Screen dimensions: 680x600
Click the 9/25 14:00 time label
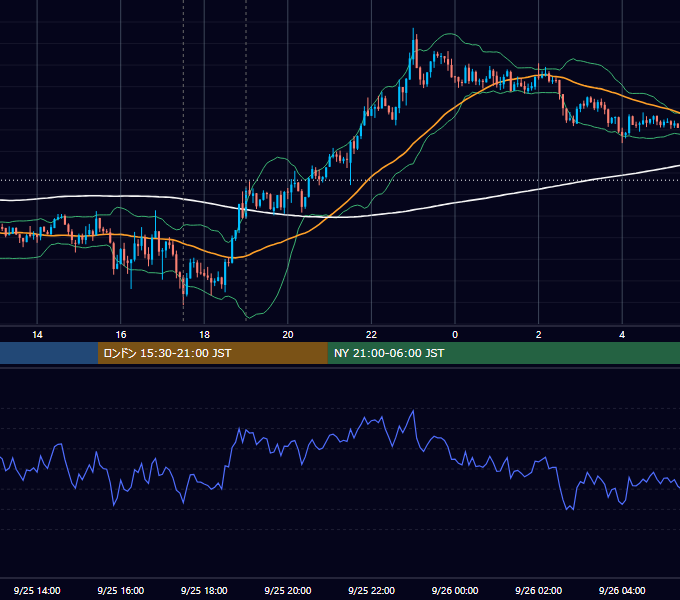tap(37, 590)
